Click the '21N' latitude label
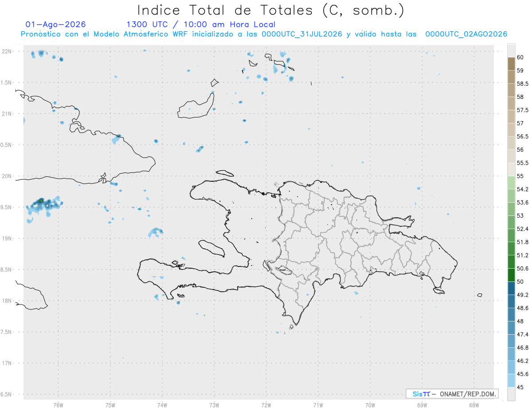Image resolution: width=532 pixels, height=411 pixels. 7,114
